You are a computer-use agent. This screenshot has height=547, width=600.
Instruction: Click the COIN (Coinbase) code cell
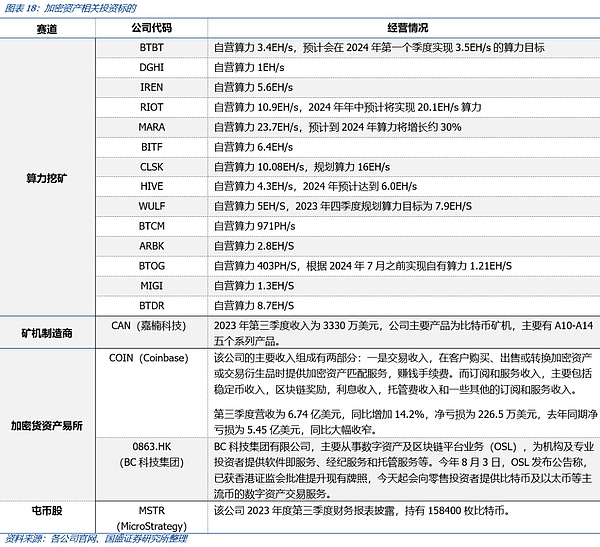(152, 357)
